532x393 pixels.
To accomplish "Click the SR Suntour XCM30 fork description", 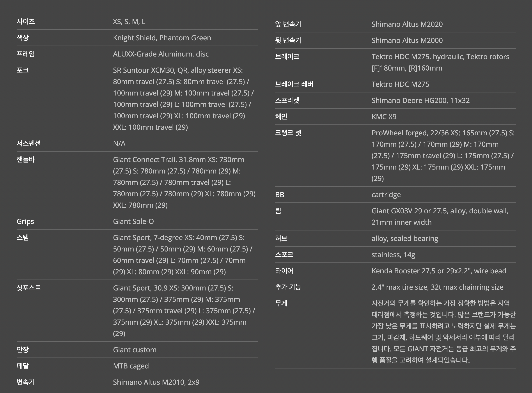I will click(183, 99).
